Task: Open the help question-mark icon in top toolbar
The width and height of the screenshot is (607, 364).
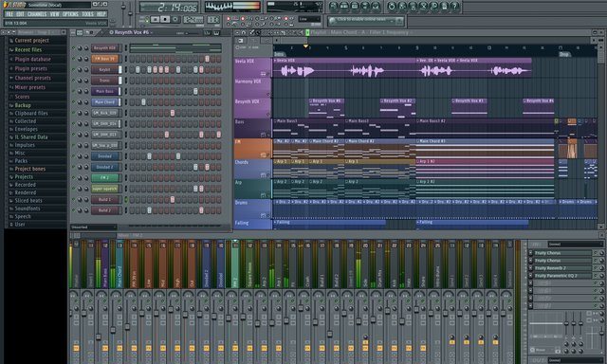Action: point(455,7)
